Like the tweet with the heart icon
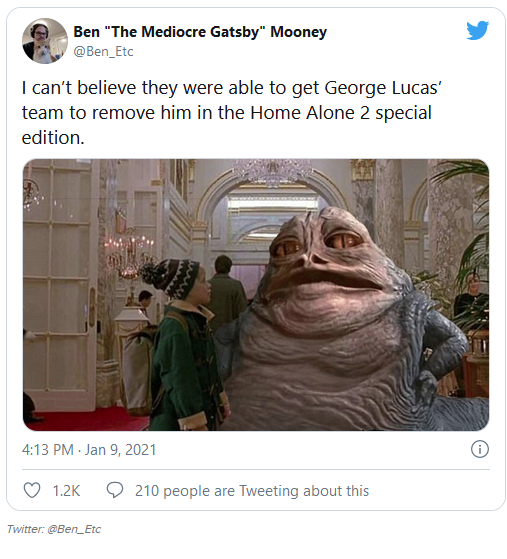Screen dimensions: 507x559 32,490
